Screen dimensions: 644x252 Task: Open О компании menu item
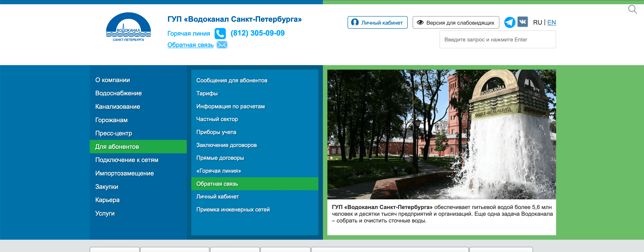pyautogui.click(x=112, y=80)
